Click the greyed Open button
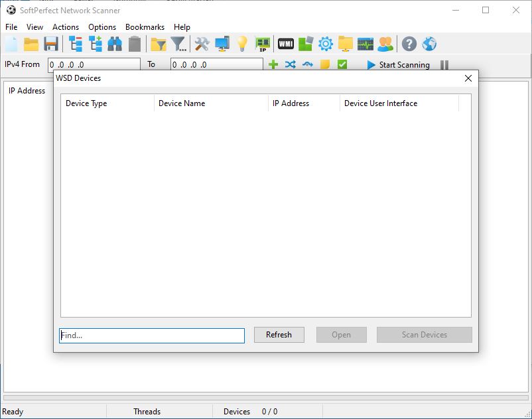 point(342,335)
